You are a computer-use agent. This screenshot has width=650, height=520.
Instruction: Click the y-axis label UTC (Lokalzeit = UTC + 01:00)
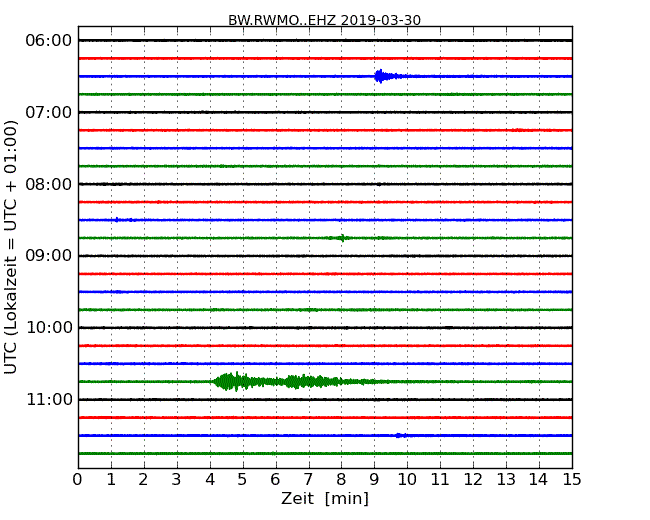(11, 247)
